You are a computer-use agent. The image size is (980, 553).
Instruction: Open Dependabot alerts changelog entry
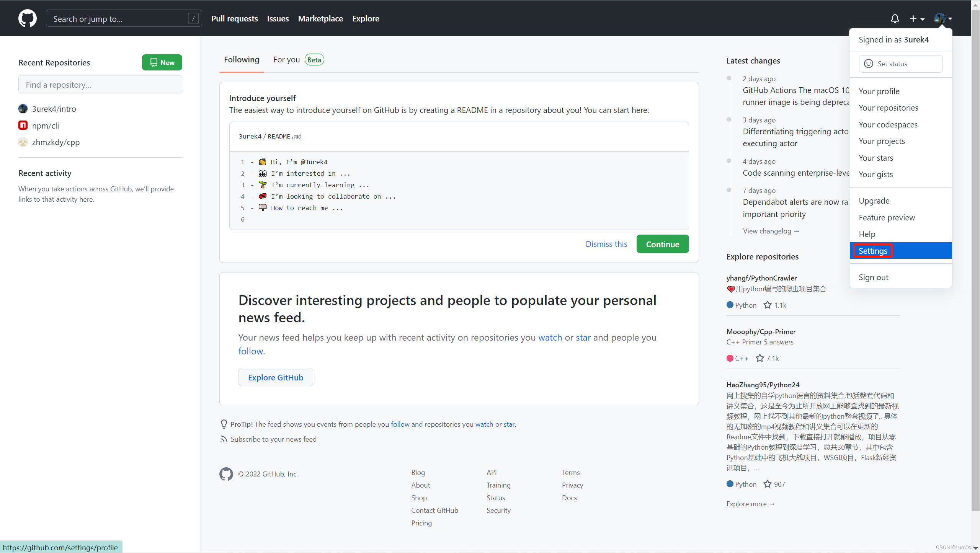click(796, 208)
